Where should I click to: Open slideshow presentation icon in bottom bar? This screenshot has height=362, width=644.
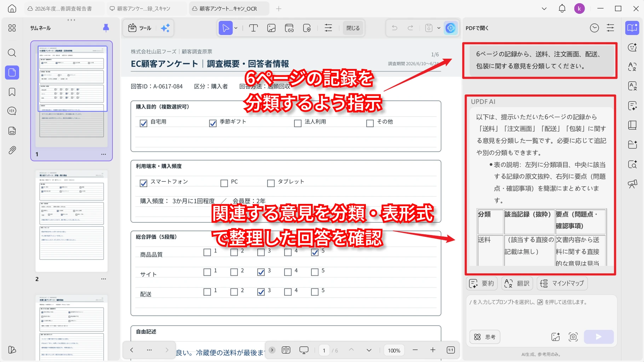[x=304, y=350]
